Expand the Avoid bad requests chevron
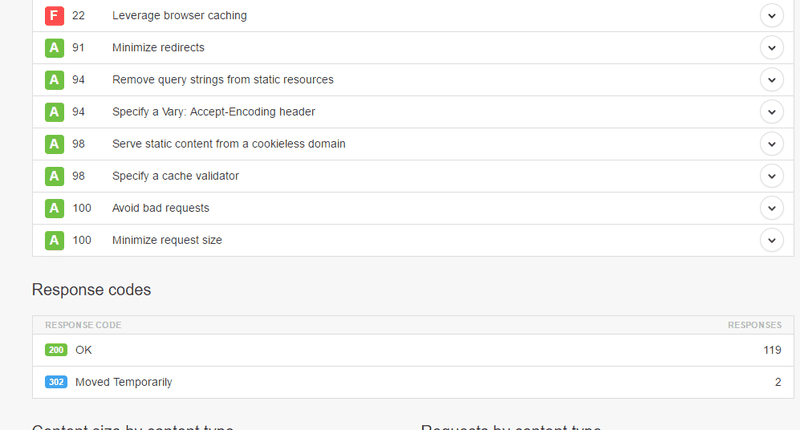 pos(771,208)
